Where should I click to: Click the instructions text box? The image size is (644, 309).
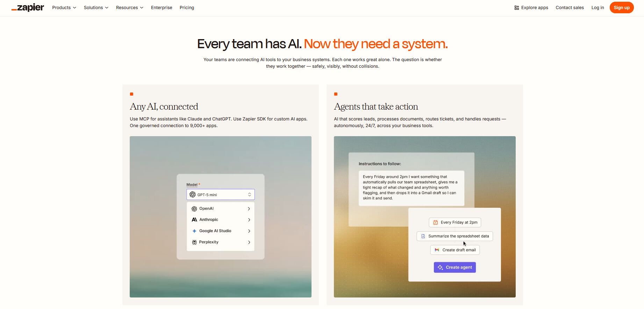click(x=412, y=188)
